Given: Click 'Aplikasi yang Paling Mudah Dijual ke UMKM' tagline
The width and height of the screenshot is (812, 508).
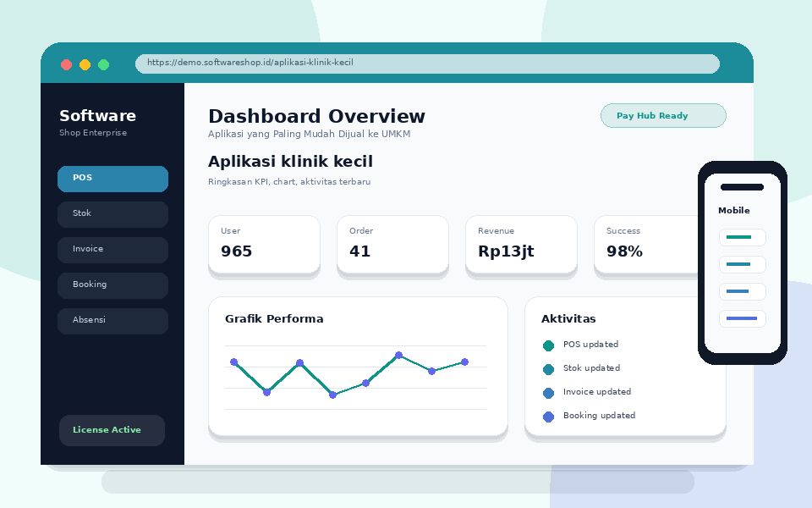Looking at the screenshot, I should [x=310, y=135].
